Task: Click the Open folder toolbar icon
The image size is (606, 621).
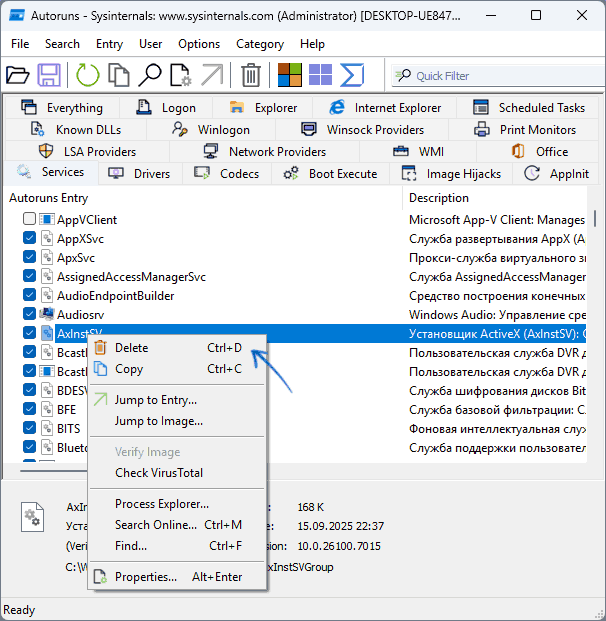Action: point(18,75)
